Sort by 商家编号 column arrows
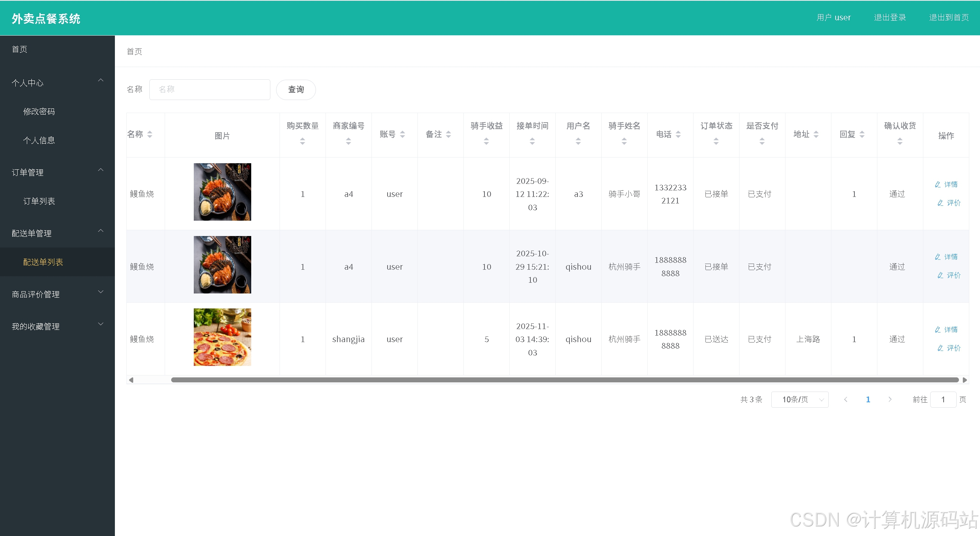This screenshot has height=536, width=980. tap(348, 141)
